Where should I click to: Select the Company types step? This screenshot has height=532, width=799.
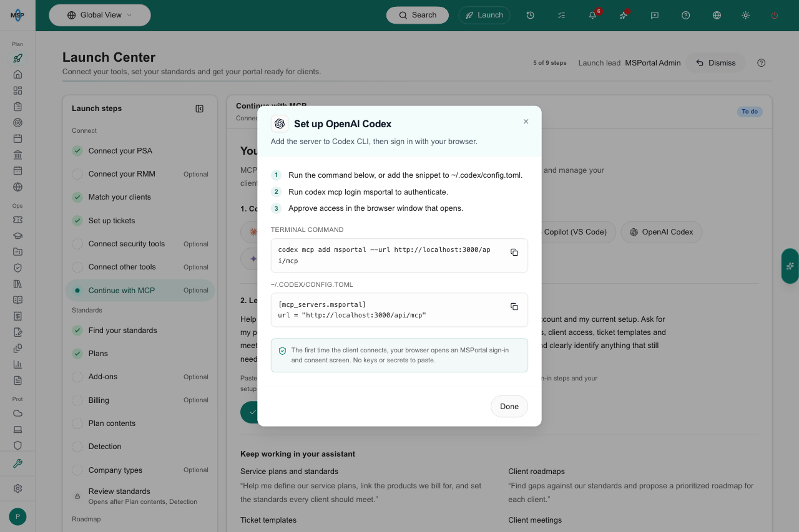tap(140, 470)
